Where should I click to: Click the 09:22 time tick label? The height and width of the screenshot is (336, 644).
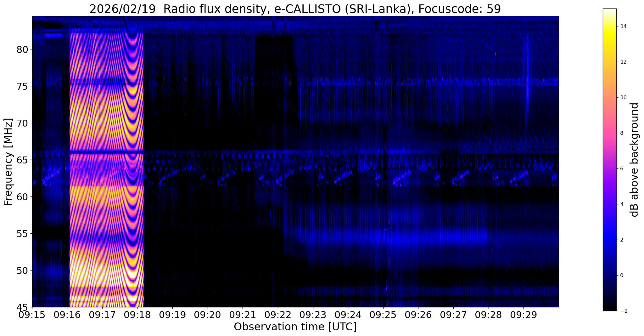(278, 315)
